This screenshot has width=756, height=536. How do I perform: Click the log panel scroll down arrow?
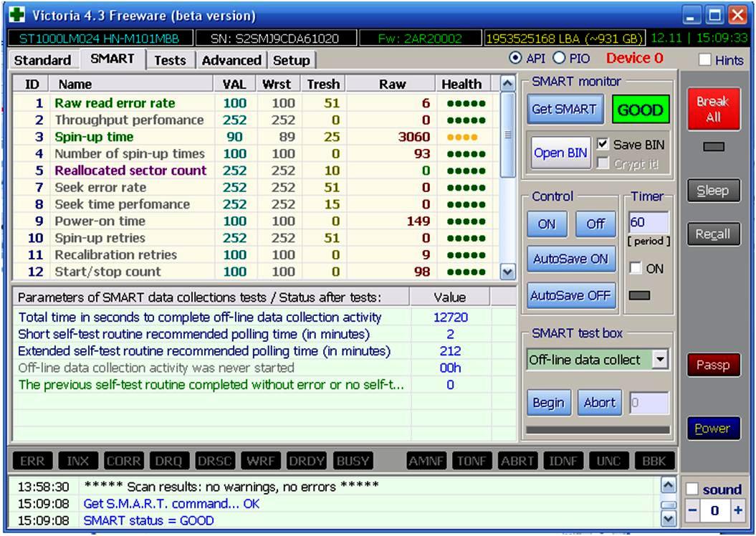coord(669,519)
